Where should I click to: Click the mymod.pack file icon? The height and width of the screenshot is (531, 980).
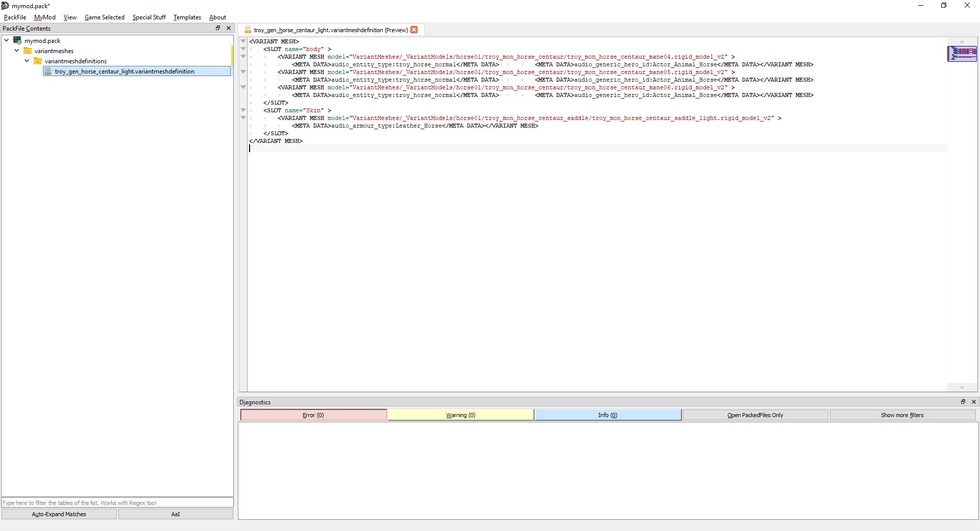pyautogui.click(x=17, y=40)
